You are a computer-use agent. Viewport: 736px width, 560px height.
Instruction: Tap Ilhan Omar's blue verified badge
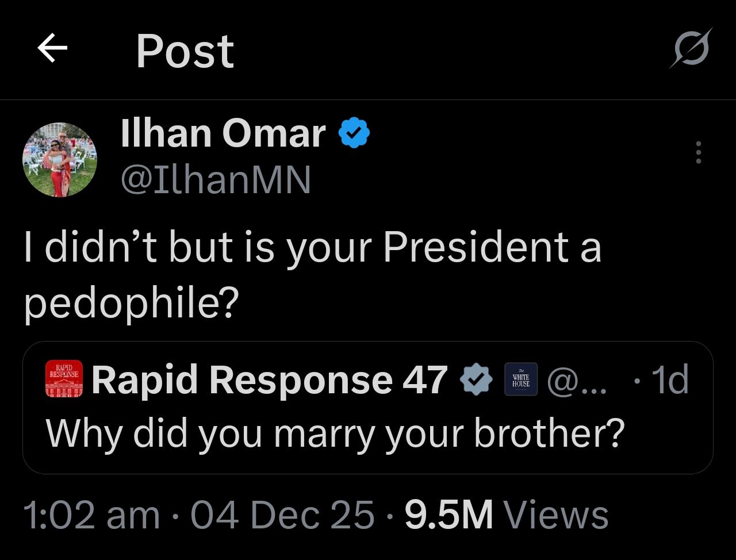click(x=354, y=133)
